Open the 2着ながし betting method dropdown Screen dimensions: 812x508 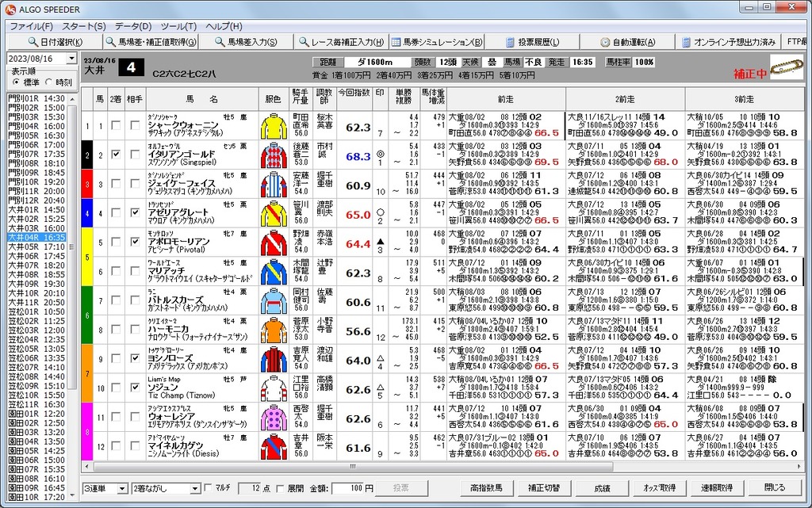[x=195, y=488]
